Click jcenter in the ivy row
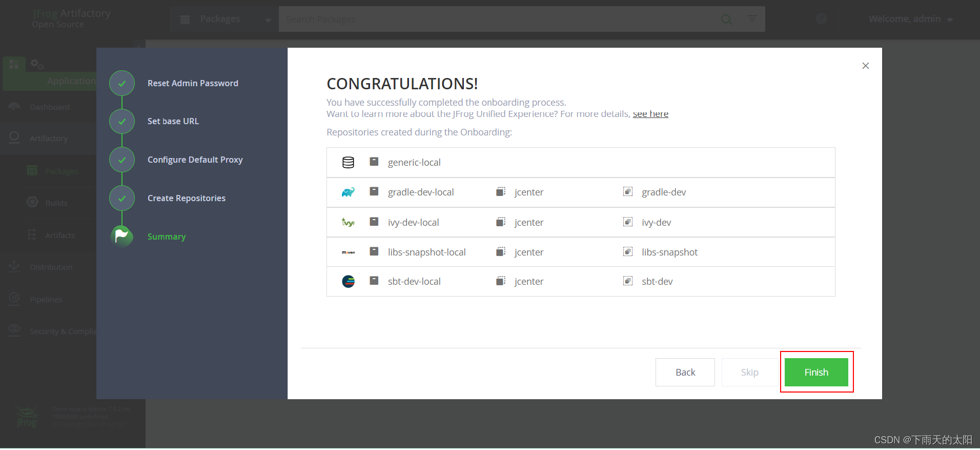Screen dimensions: 980x450 click(529, 222)
